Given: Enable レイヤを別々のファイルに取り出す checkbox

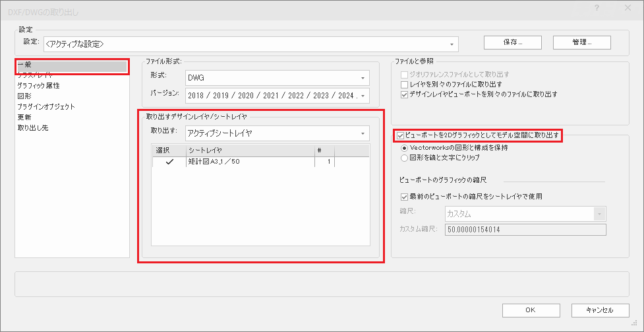Looking at the screenshot, I should click(x=405, y=85).
